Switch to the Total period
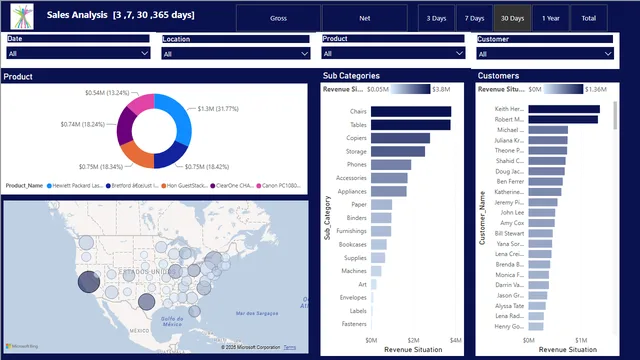Image resolution: width=640 pixels, height=360 pixels. [x=589, y=18]
